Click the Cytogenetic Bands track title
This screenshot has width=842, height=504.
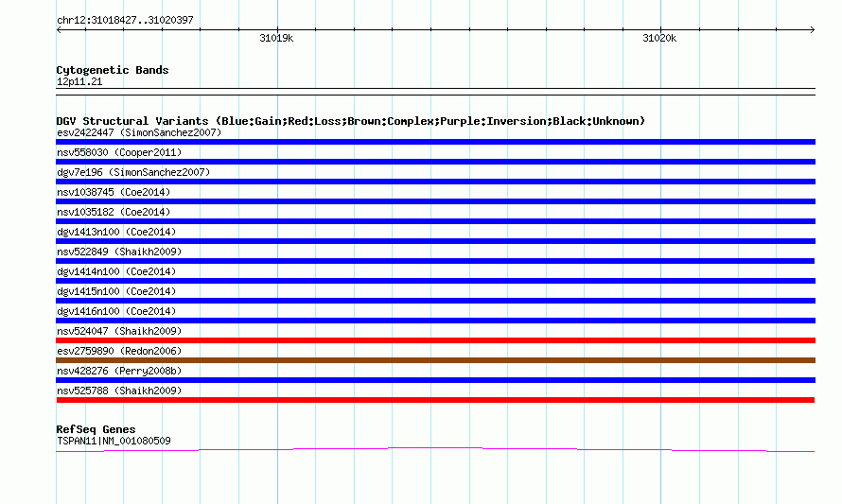pyautogui.click(x=113, y=70)
